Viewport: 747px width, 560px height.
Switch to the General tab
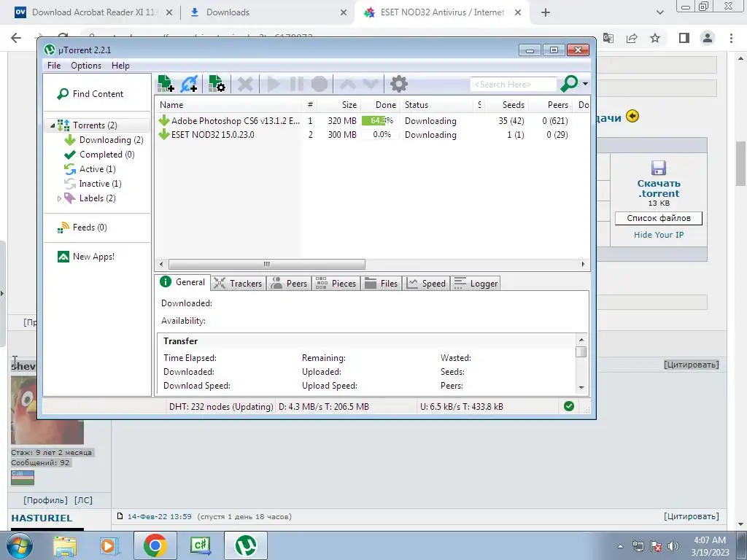click(x=182, y=282)
